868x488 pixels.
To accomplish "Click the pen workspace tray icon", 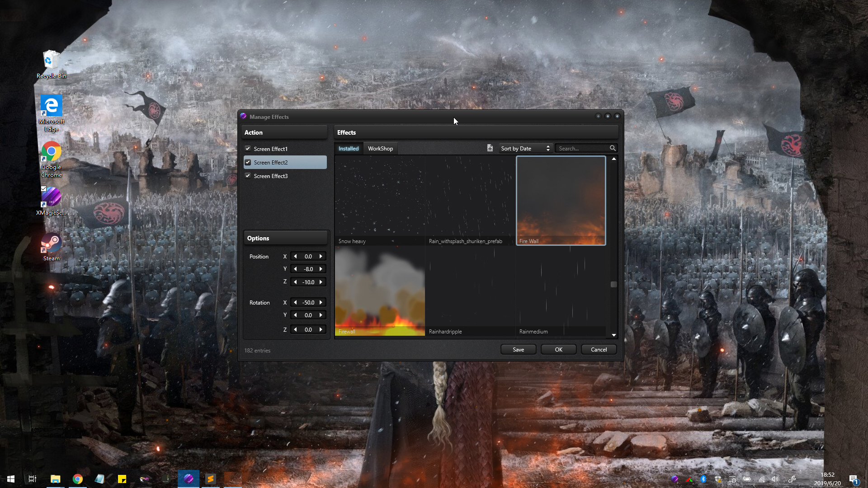I will (792, 479).
